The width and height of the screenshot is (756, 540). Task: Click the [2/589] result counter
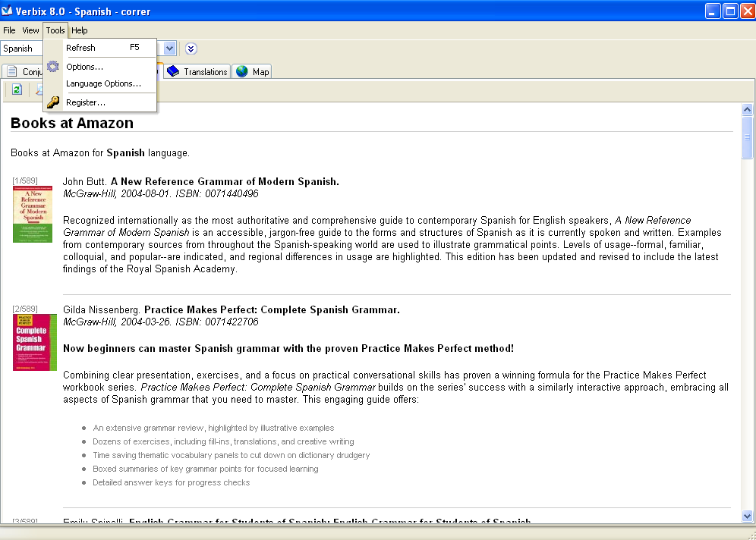(x=25, y=309)
